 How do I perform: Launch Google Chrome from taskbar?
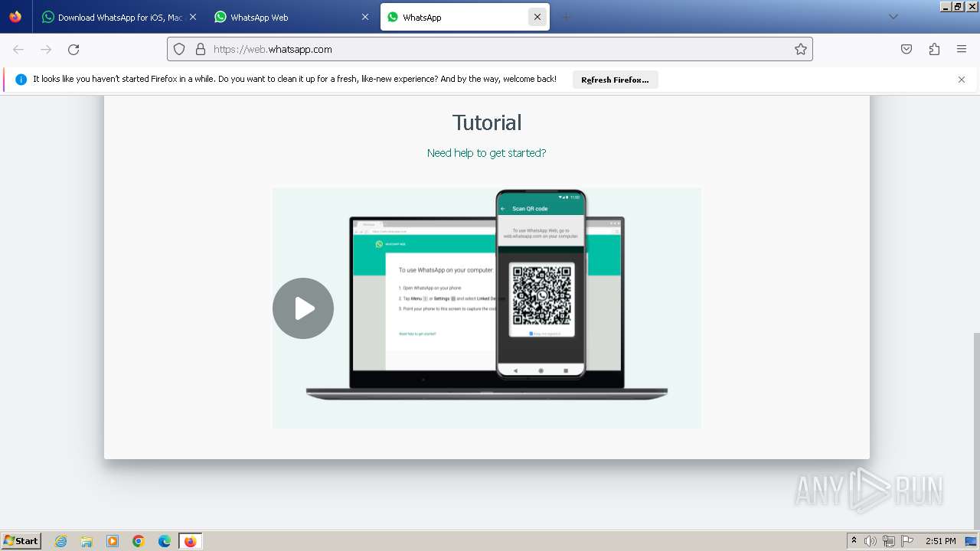(139, 541)
